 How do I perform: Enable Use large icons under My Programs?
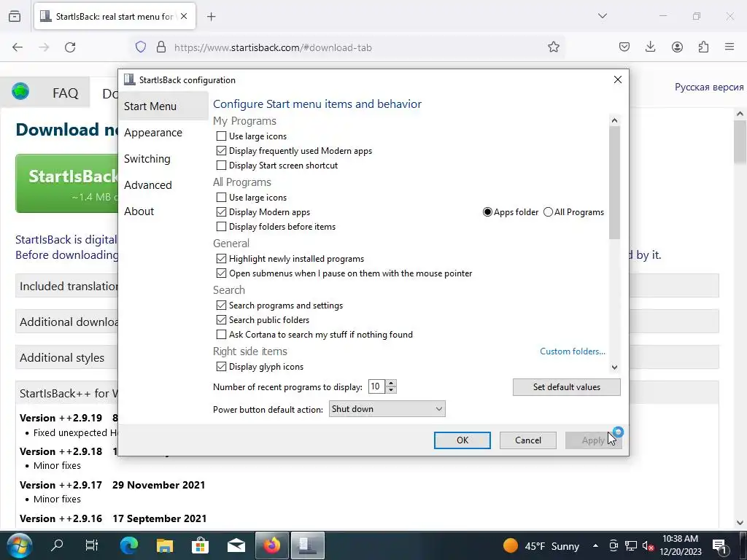[221, 136]
